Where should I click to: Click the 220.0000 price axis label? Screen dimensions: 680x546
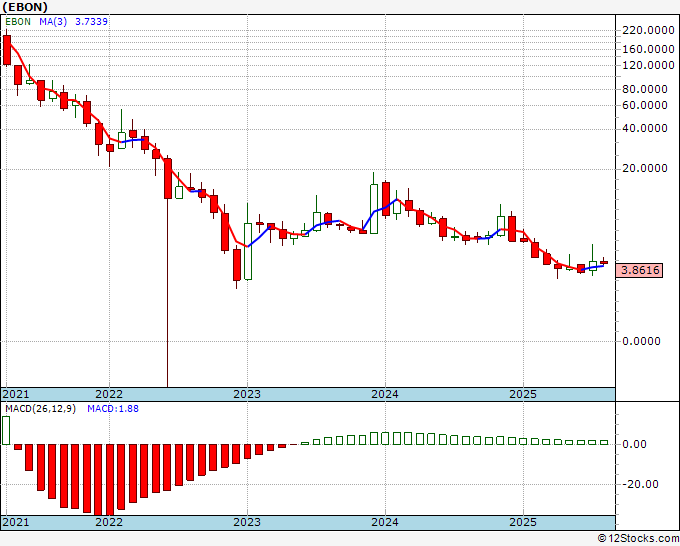point(648,30)
